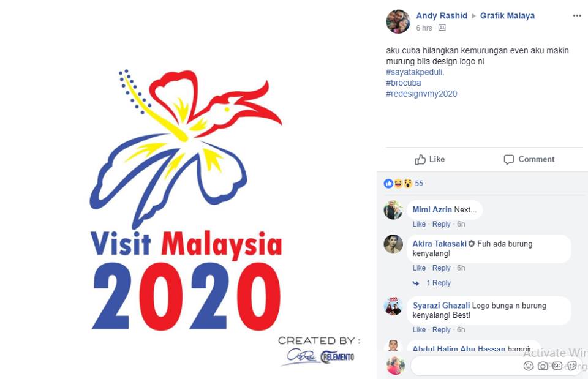588x379 pixels.
Task: Click the Like thumbs-up icon on the post
Action: 420,159
